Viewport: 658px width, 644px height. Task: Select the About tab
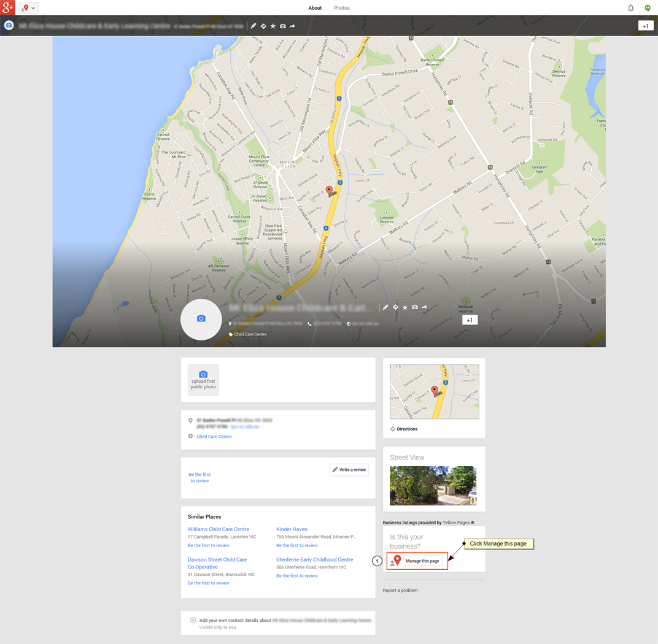click(315, 8)
